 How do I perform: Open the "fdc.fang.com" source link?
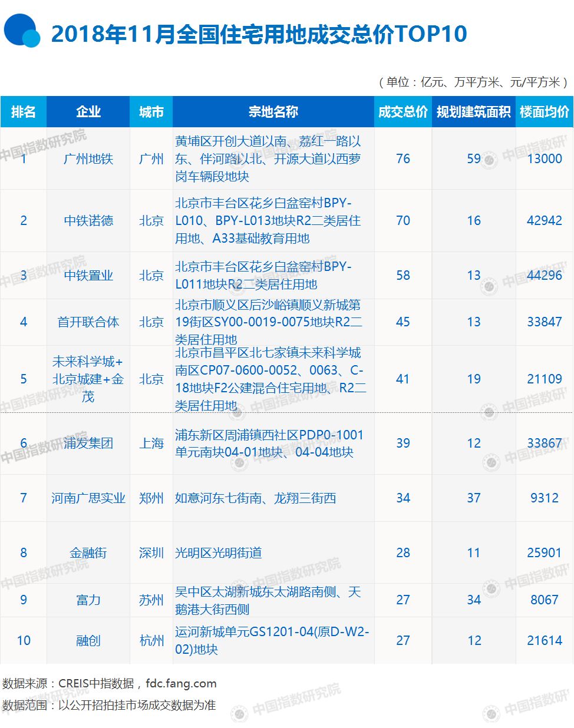[181, 684]
